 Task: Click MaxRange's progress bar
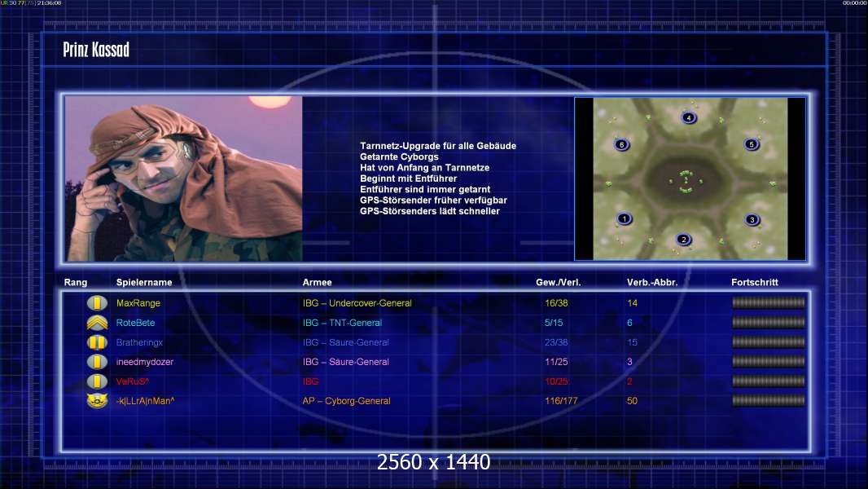(769, 302)
